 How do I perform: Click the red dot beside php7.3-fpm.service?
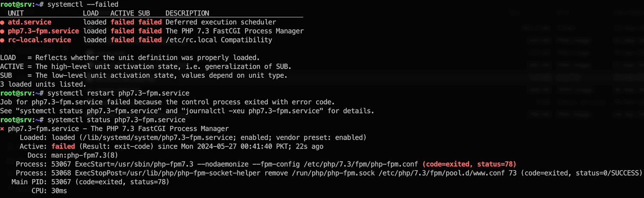click(2, 31)
